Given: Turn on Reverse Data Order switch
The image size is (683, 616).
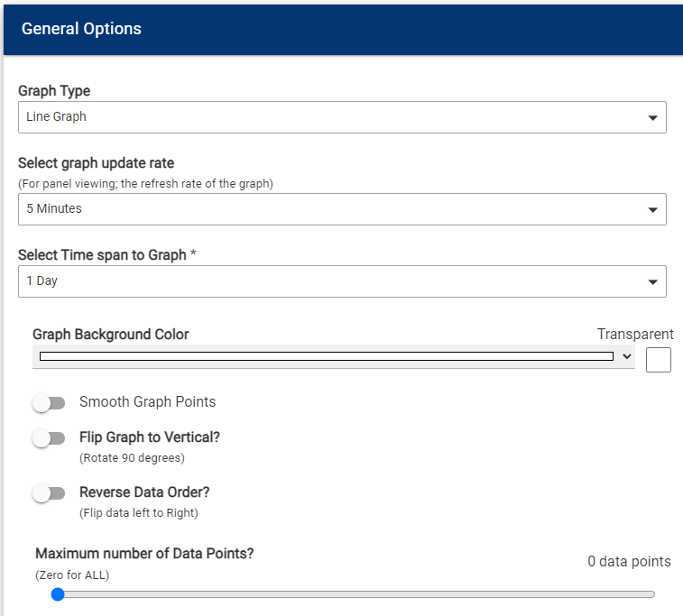Looking at the screenshot, I should pyautogui.click(x=49, y=493).
